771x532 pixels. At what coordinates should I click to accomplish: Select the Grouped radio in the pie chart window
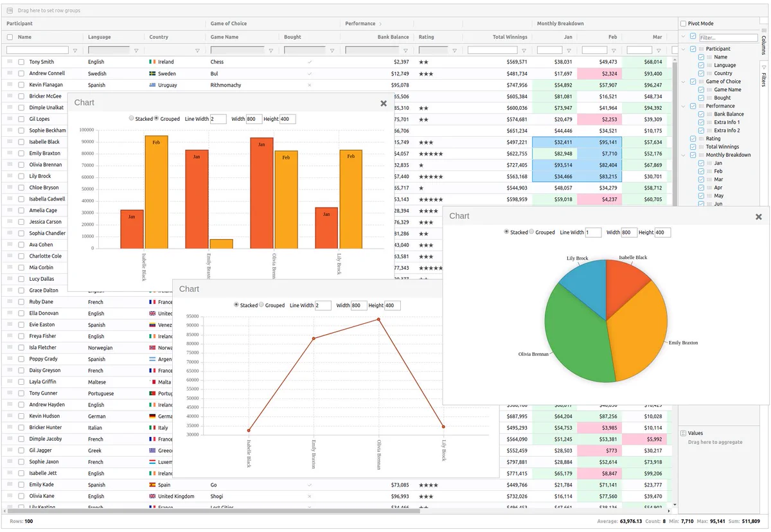click(531, 232)
